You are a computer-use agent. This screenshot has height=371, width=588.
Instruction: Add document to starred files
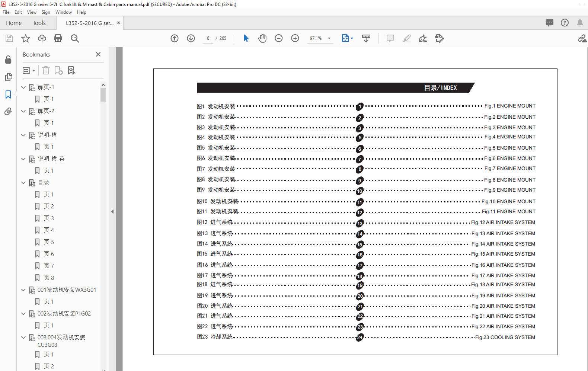pos(26,38)
